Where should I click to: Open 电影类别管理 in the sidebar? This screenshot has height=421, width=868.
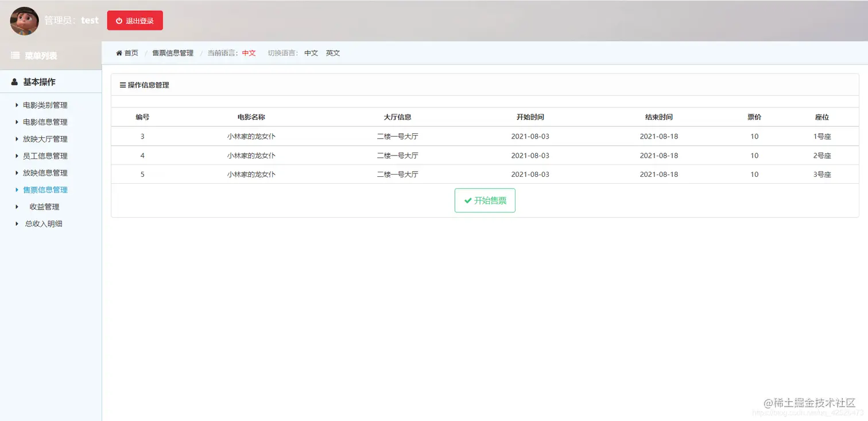[x=45, y=105]
